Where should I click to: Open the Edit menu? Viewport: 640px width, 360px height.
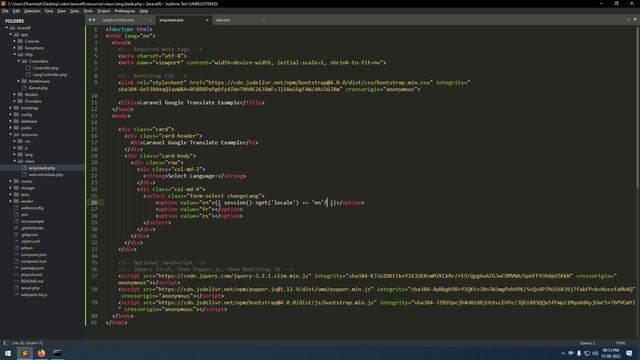coord(16,11)
